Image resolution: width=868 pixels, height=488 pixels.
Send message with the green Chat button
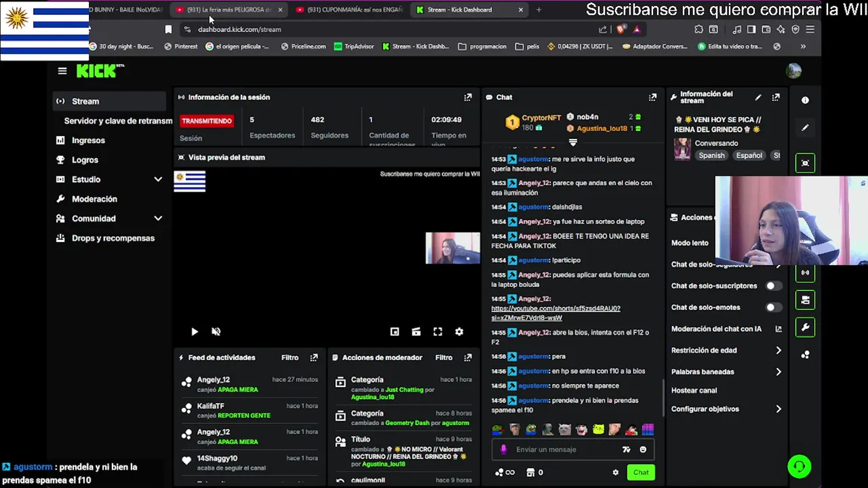641,472
